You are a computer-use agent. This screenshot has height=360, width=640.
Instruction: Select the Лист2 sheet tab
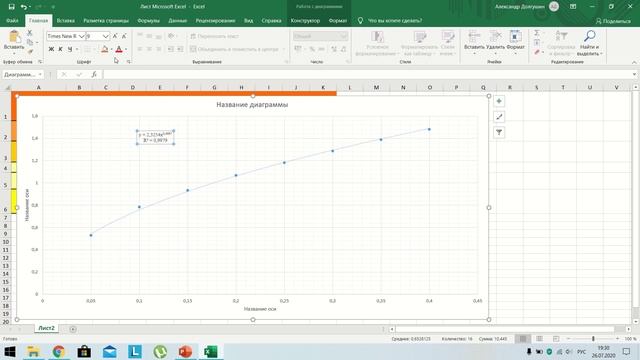tap(46, 328)
